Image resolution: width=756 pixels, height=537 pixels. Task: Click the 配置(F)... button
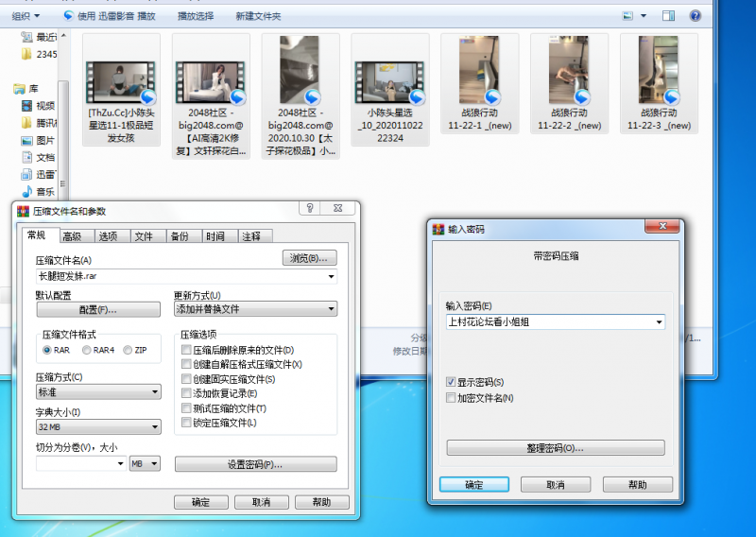click(98, 310)
